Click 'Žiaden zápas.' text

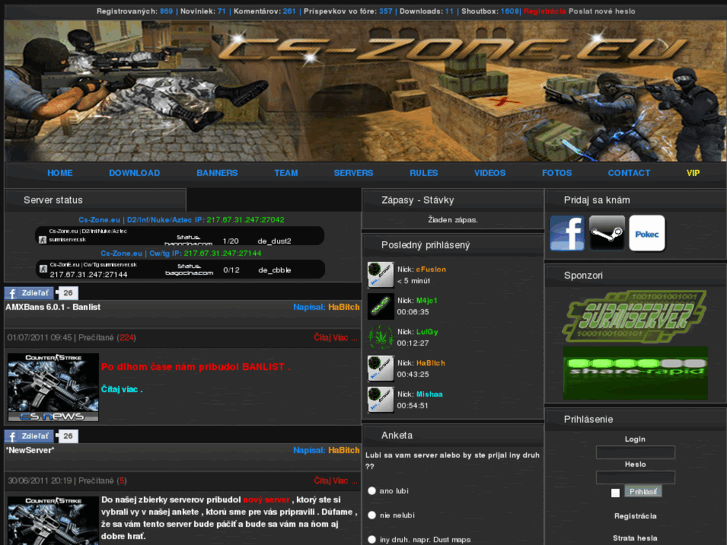(x=453, y=220)
